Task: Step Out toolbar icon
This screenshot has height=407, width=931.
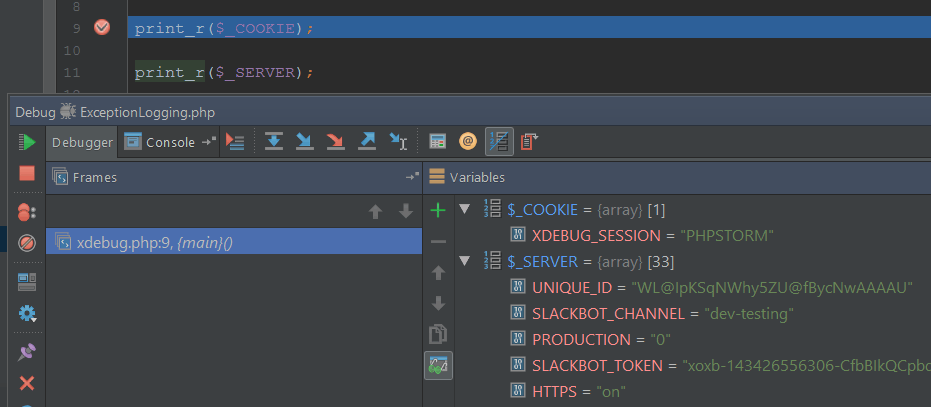Action: coord(367,141)
